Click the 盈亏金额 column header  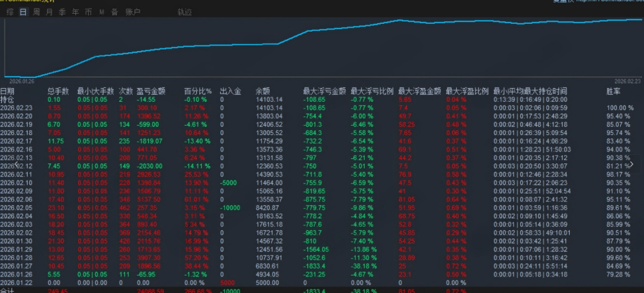[x=151, y=91]
